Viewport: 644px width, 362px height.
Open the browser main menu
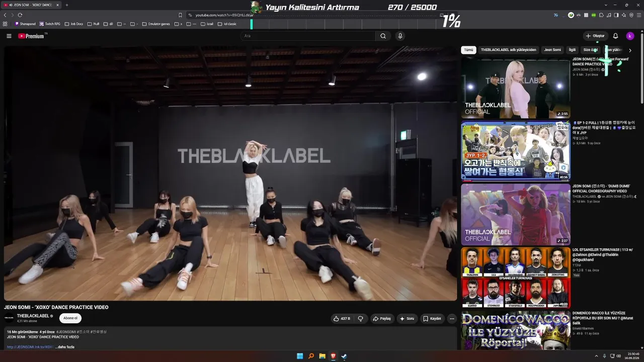click(639, 15)
